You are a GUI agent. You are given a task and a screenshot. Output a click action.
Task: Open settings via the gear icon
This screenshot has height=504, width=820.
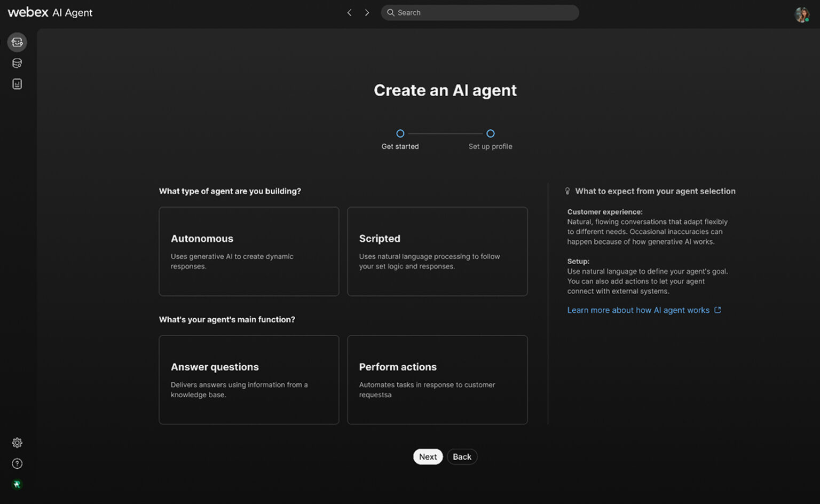(x=17, y=442)
